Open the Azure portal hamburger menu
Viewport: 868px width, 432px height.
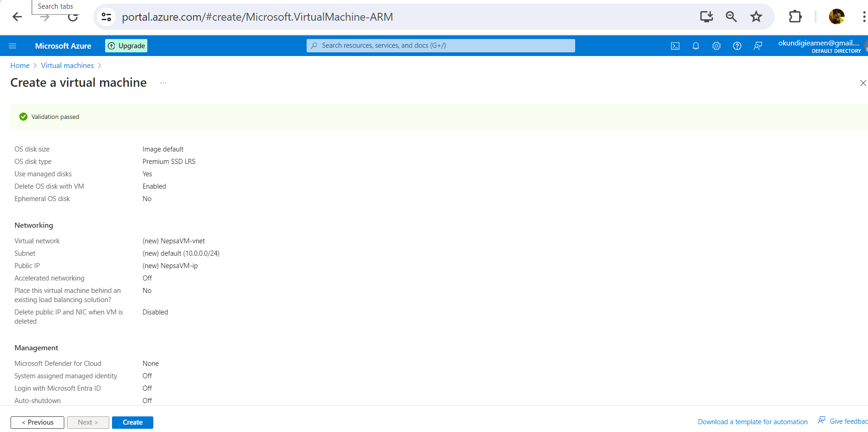12,46
